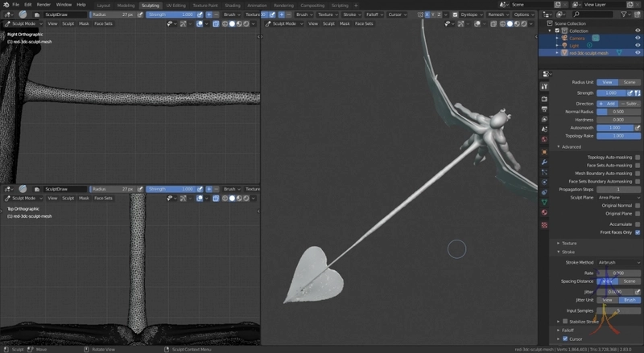Disable the Front Faces Only checkbox
The height and width of the screenshot is (353, 644).
(637, 232)
